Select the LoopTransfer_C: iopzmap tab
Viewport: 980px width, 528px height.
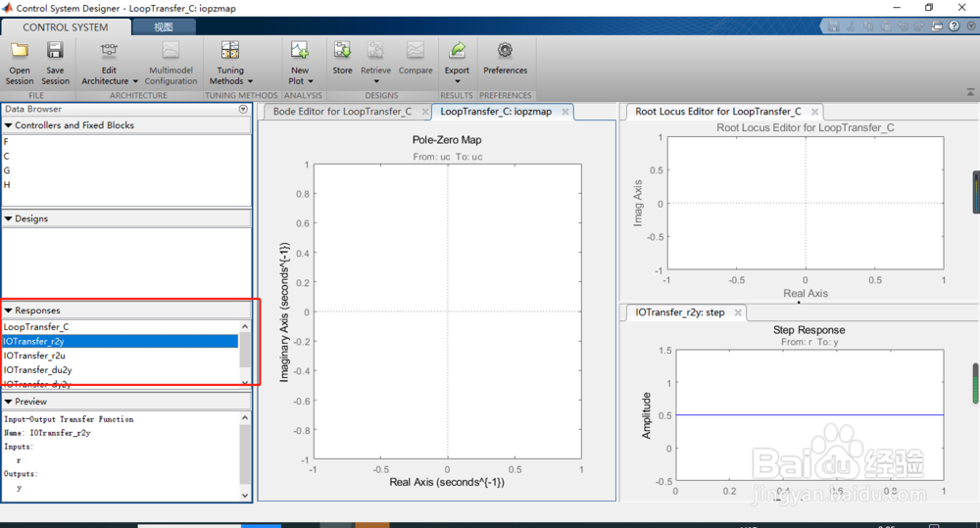(496, 112)
